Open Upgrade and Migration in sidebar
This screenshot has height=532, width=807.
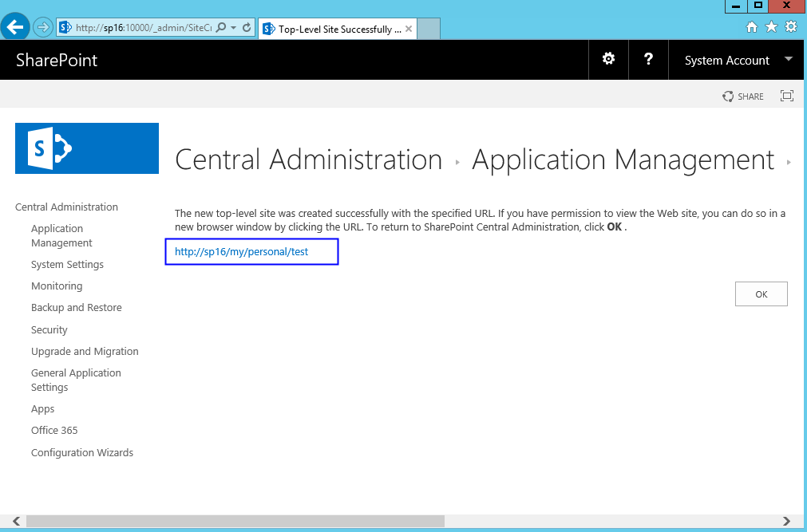click(85, 352)
